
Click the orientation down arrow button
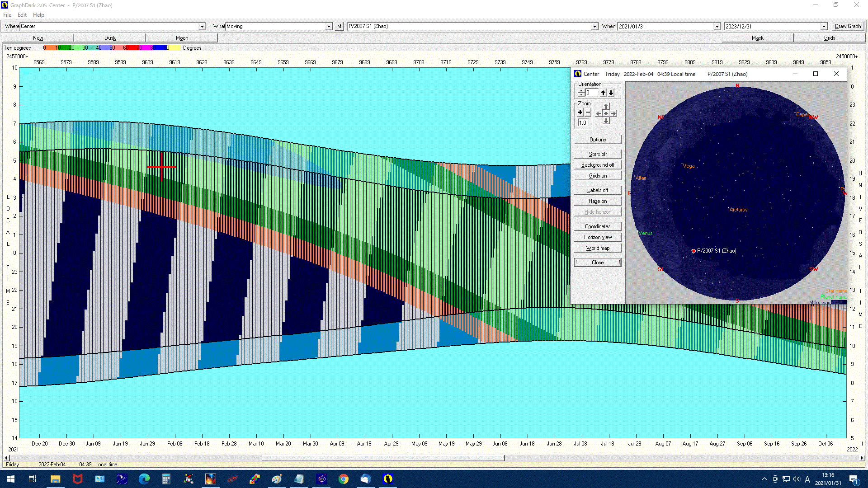pos(611,93)
